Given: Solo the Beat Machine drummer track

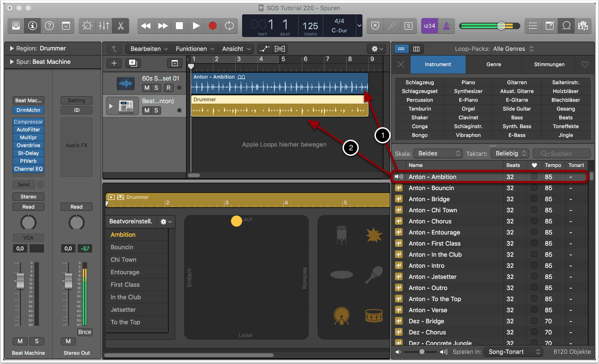Looking at the screenshot, I should pyautogui.click(x=156, y=110).
